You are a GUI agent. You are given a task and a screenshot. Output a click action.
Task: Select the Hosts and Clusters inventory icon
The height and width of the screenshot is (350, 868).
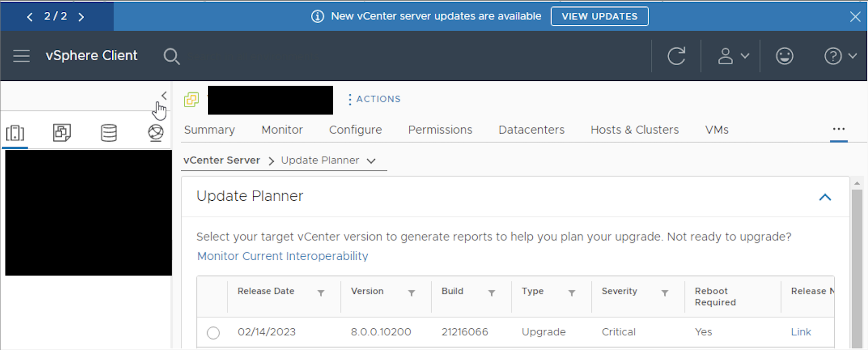[15, 133]
